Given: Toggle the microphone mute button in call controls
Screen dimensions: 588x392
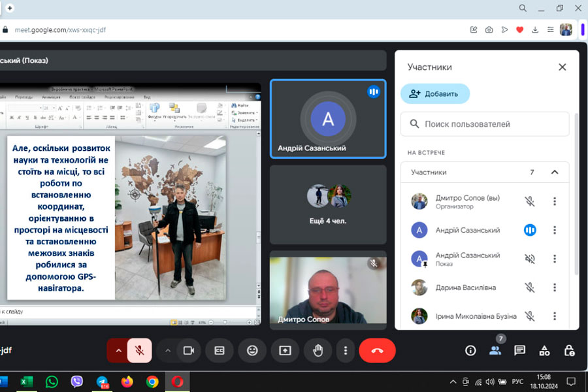Looking at the screenshot, I should [140, 350].
